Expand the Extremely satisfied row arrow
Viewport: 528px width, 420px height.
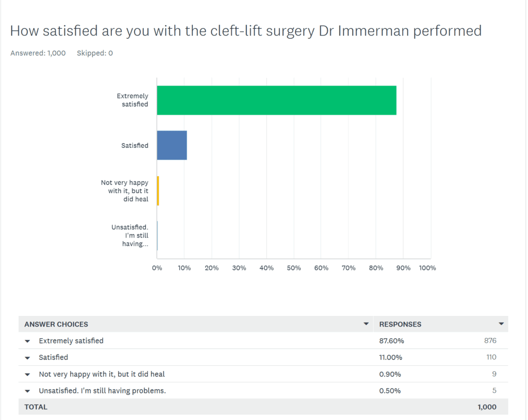point(27,341)
